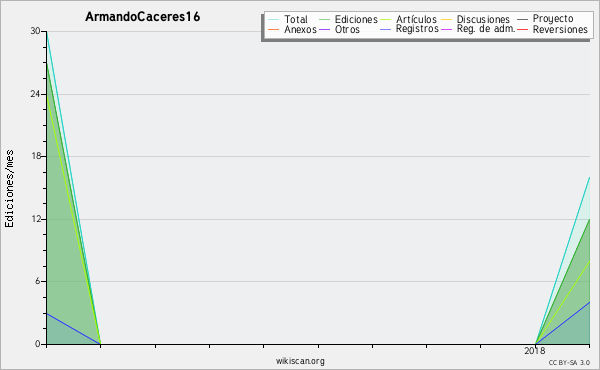600x370 pixels.
Task: Click the Artículos legend label
Action: pyautogui.click(x=416, y=20)
